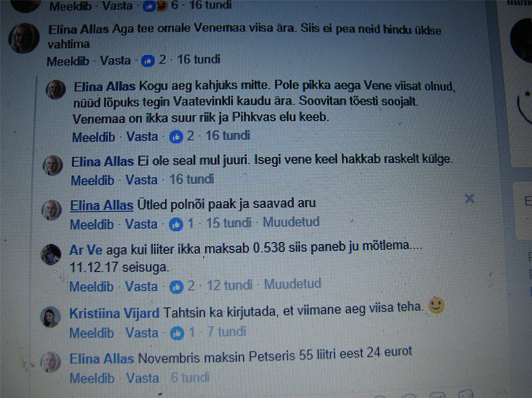Image resolution: width=532 pixels, height=398 pixels.
Task: Click Meeldib under the Petseris comment
Action: (92, 378)
